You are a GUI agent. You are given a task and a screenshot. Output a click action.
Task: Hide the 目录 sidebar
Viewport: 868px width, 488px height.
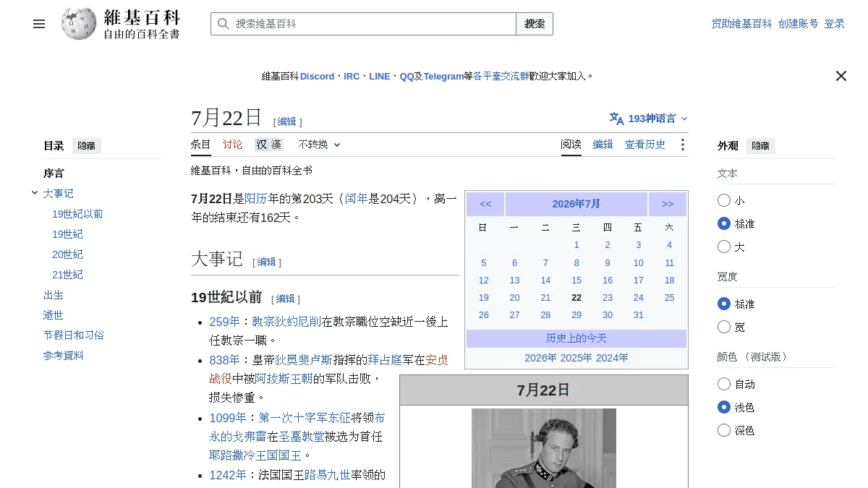pos(86,146)
